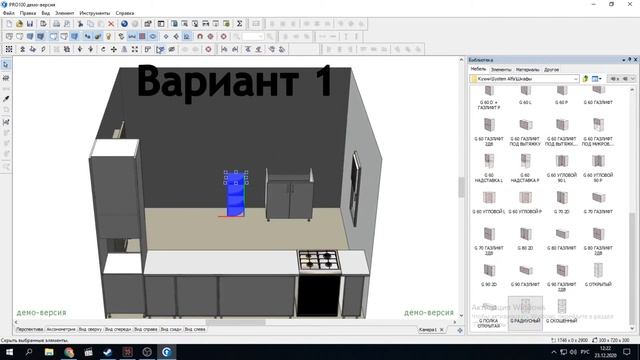Switch to the Вид справа tab

click(146, 329)
